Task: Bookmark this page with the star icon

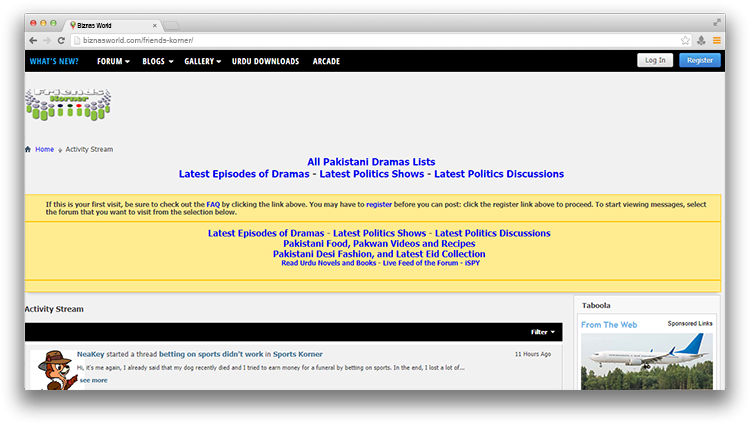Action: [x=685, y=40]
